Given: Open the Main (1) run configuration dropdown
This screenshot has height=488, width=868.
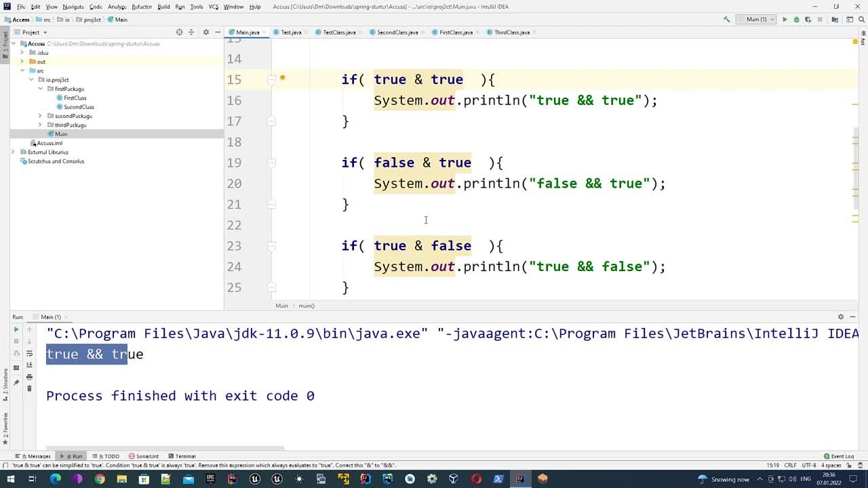Looking at the screenshot, I should [x=759, y=20].
